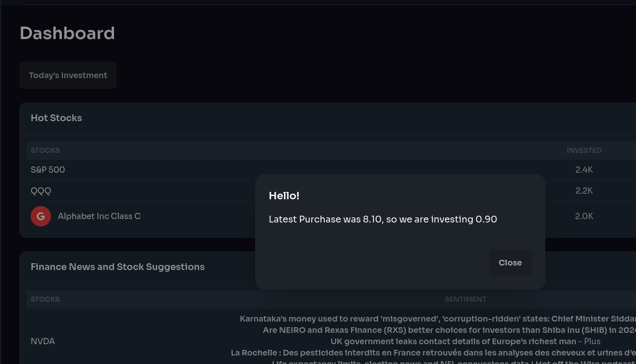636x364 pixels.
Task: Click Finance News and Stock Suggestions title
Action: coord(117,267)
